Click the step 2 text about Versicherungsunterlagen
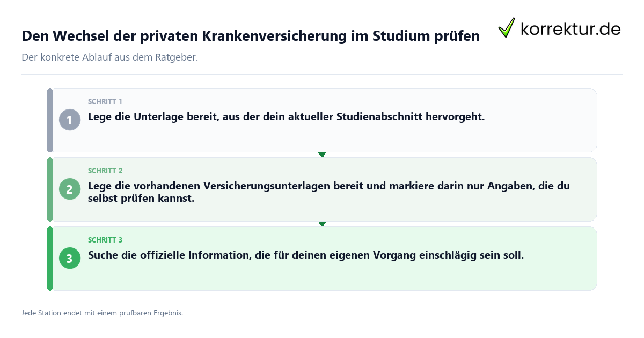 329,192
